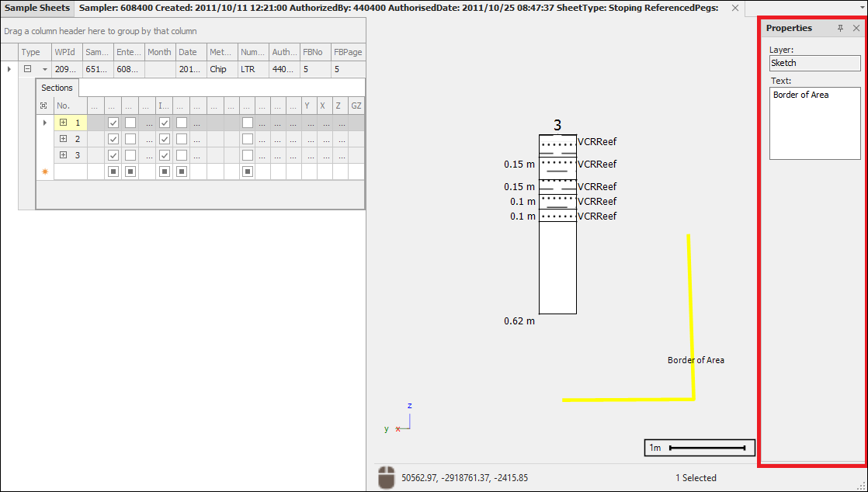Screen dimensions: 868x492
Task: Expand section 3 row
Action: pyautogui.click(x=63, y=155)
